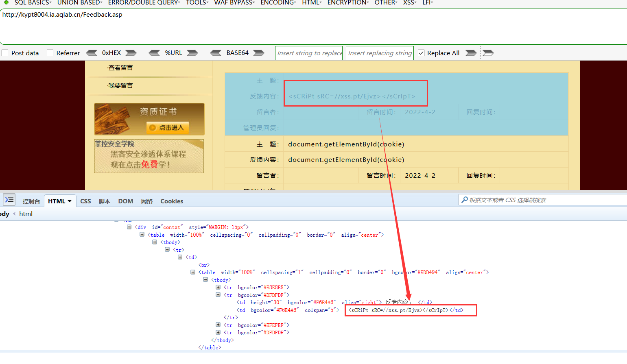Open the HTML tab dropdown arrow
This screenshot has height=364, width=627.
(70, 201)
